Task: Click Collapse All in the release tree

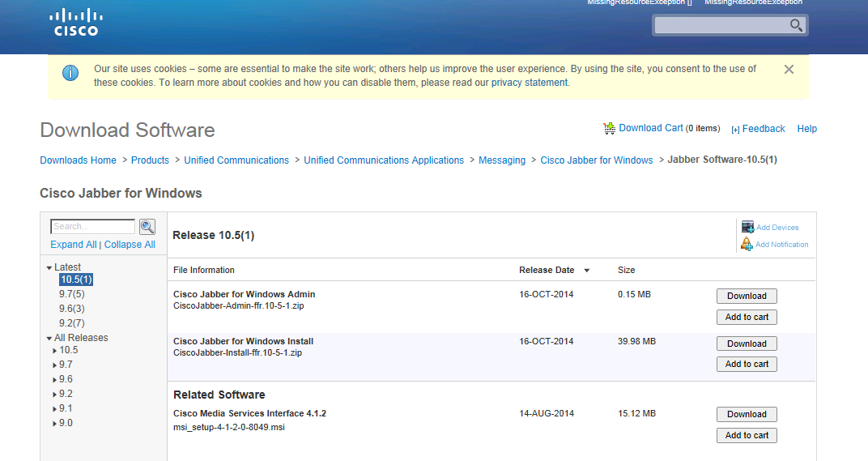Action: [130, 245]
